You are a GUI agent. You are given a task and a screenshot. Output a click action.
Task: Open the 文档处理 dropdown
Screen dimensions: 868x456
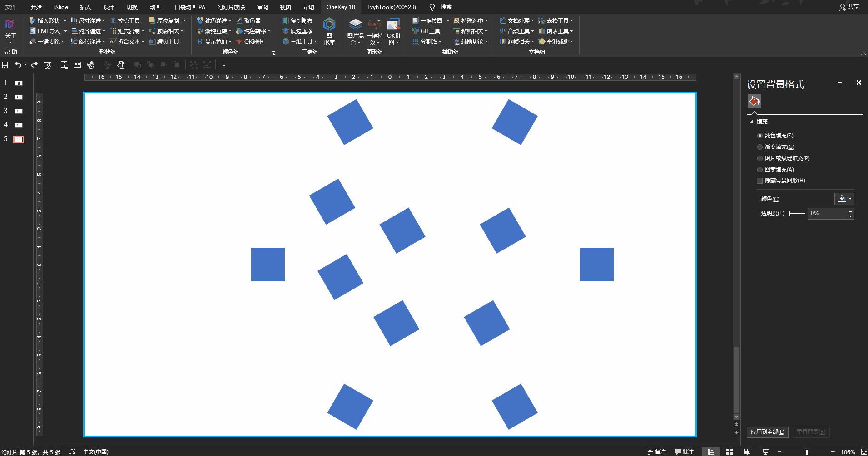532,20
